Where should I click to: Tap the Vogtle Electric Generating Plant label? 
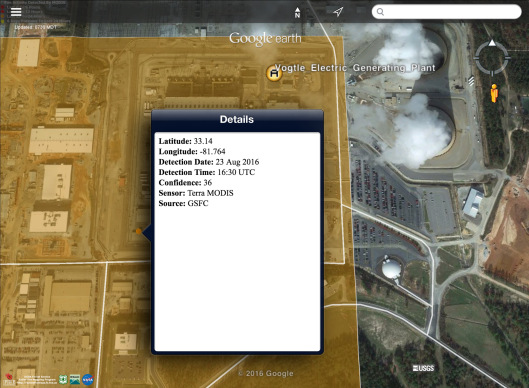(x=356, y=68)
